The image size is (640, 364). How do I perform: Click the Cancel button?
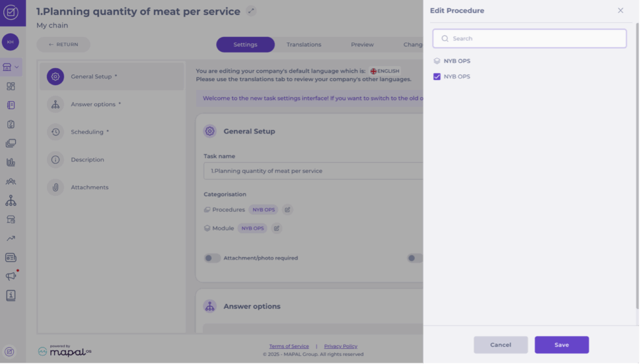[x=501, y=345]
